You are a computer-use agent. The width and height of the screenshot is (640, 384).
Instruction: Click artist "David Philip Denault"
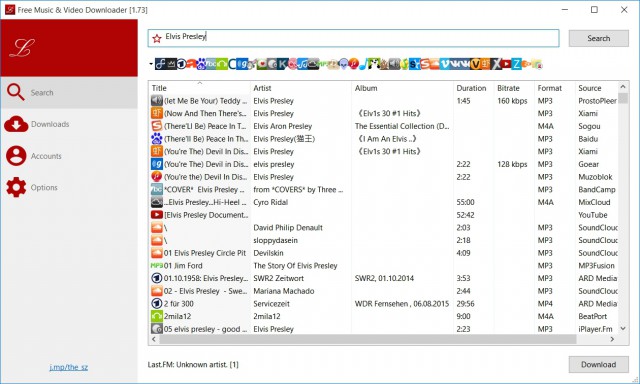(x=288, y=227)
